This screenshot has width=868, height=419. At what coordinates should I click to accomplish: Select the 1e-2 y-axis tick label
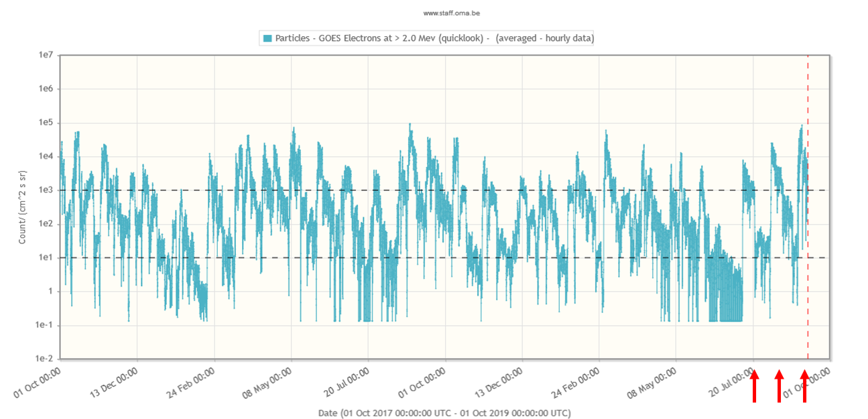(43, 359)
